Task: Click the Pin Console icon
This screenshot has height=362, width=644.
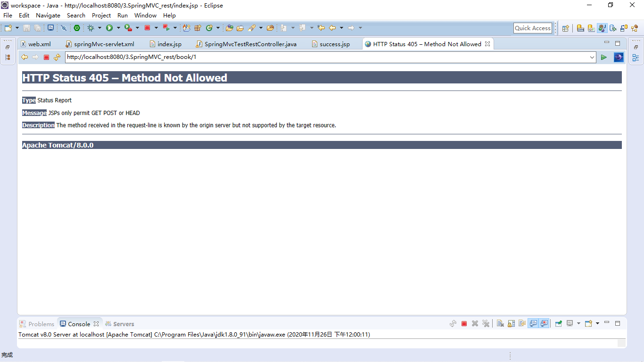Action: click(x=559, y=324)
